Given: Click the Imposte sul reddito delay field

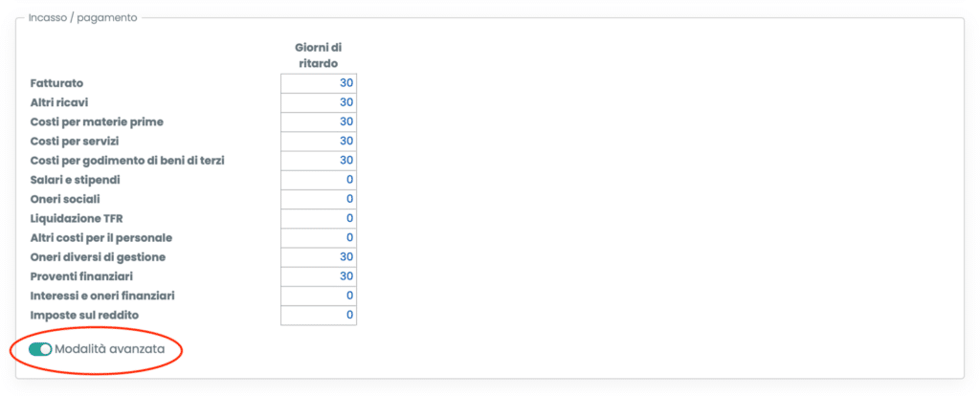Looking at the screenshot, I should coord(318,315).
